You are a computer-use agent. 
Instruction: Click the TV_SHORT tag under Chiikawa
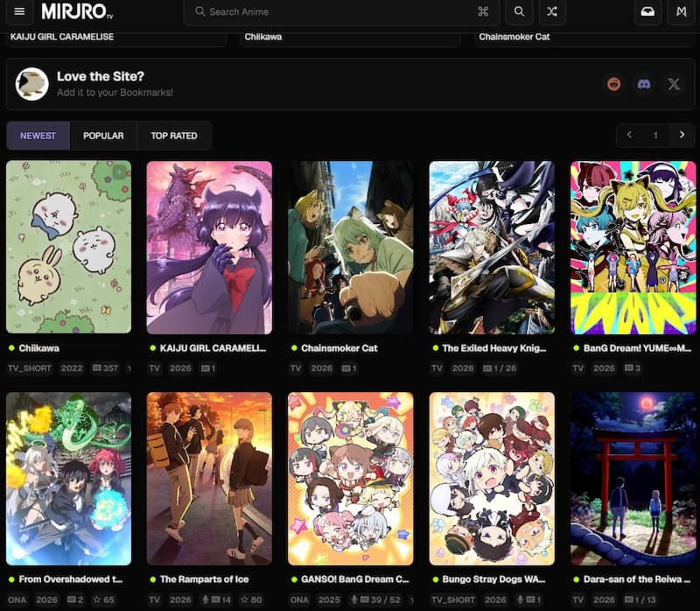coord(30,368)
